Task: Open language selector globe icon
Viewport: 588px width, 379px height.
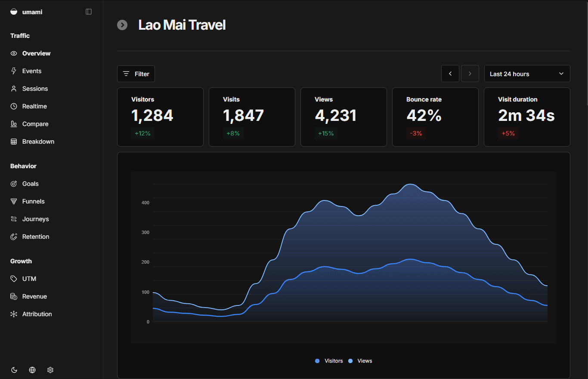Action: coord(32,370)
